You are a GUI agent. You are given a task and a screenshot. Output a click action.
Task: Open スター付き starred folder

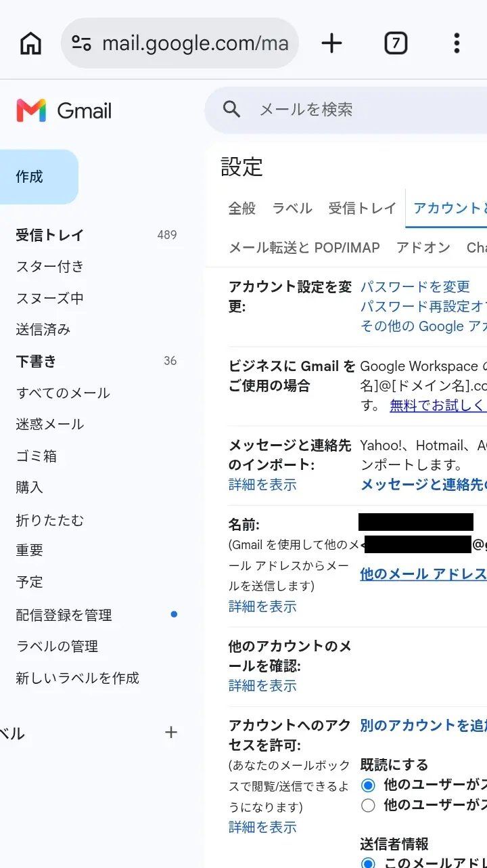pos(50,267)
